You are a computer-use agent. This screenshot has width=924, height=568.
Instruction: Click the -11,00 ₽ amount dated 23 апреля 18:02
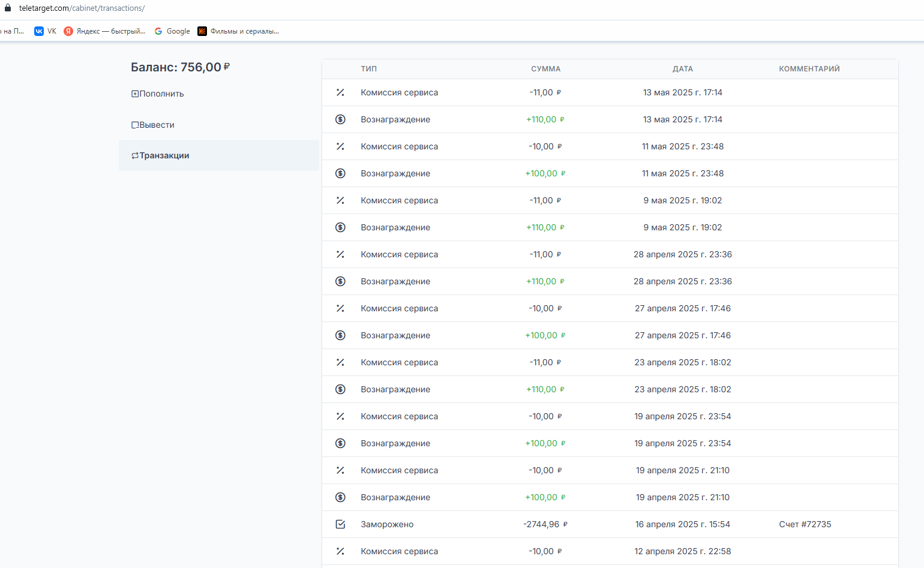[545, 362]
